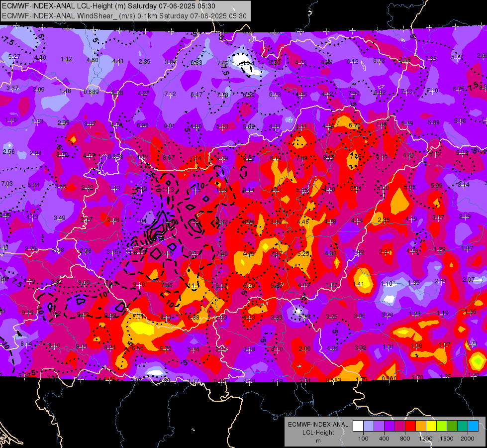Click the wind shear value 8.22
Screen dimensions: 487x448
tap(249, 159)
